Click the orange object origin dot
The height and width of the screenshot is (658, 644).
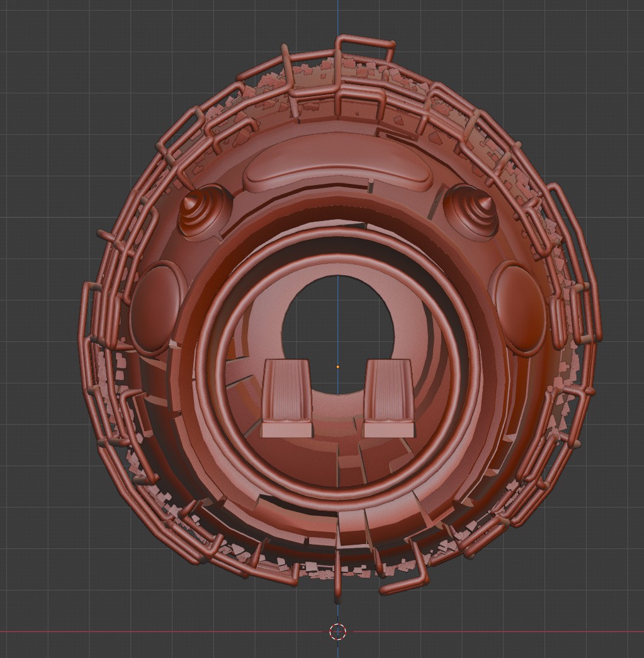coord(338,366)
